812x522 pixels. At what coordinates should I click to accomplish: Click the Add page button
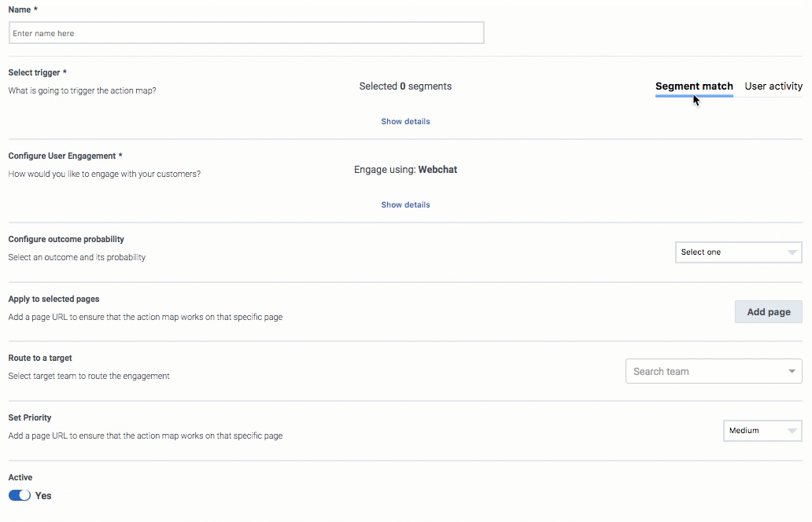click(x=769, y=312)
